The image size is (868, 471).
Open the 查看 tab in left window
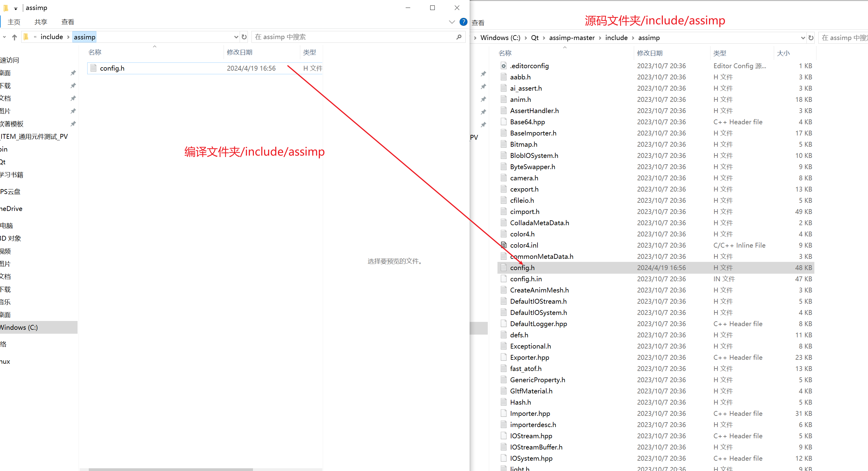68,22
